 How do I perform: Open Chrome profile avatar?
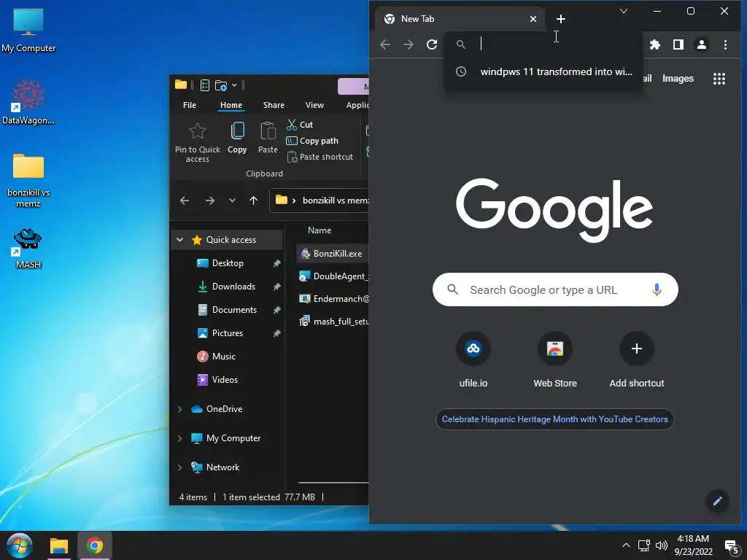pos(701,44)
